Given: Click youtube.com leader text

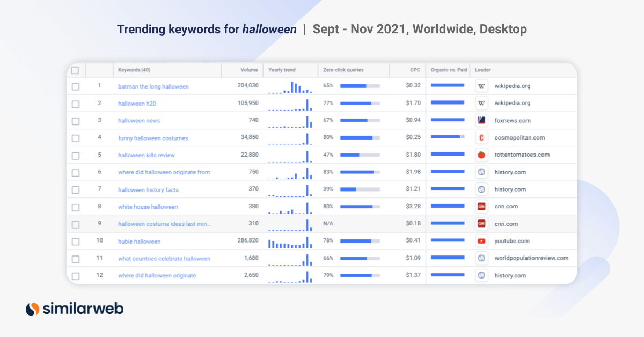Looking at the screenshot, I should tap(512, 241).
